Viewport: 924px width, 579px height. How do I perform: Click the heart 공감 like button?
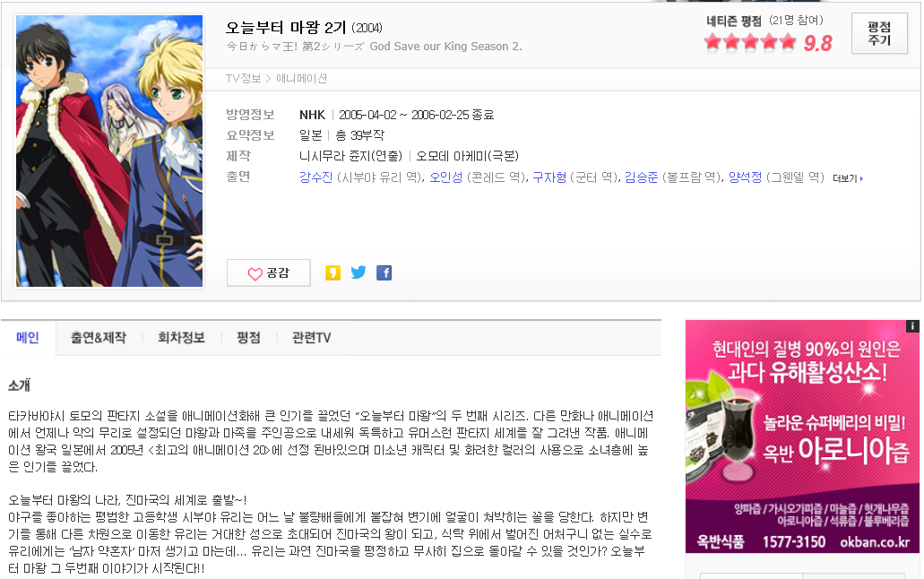[x=269, y=273]
